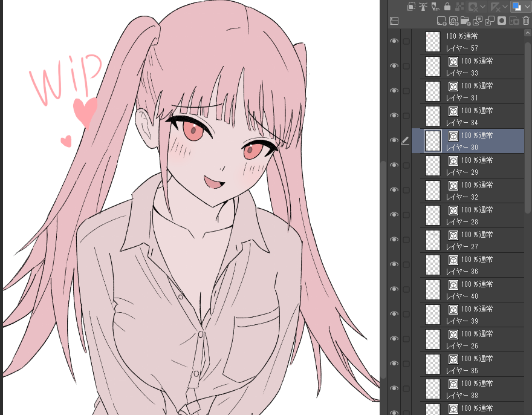Click the enable mask icon
The height and width of the screenshot is (415, 532).
[473, 7]
